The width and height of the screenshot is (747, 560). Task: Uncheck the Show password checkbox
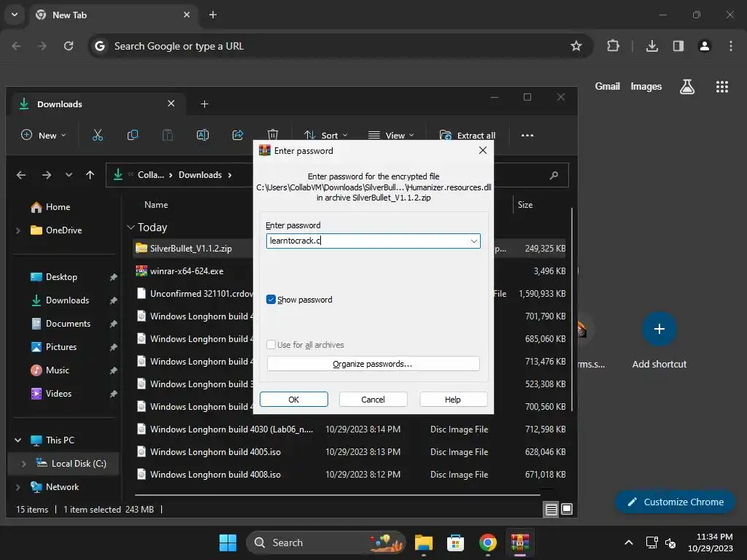pos(271,300)
